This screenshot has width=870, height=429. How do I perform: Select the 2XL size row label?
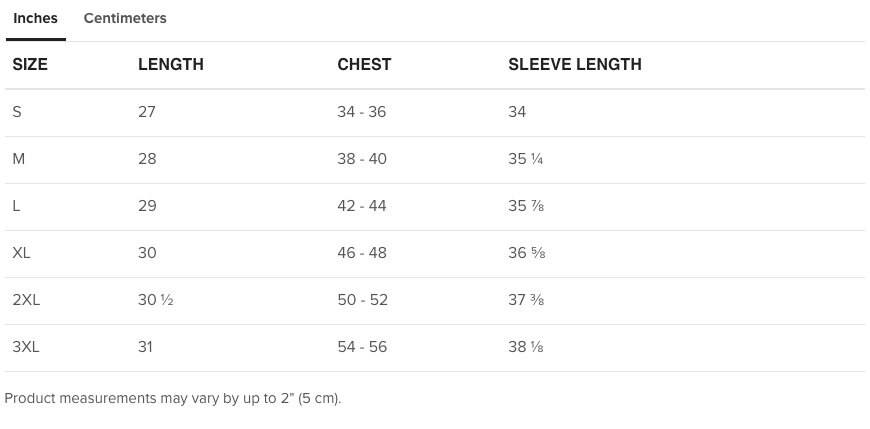pyautogui.click(x=26, y=300)
